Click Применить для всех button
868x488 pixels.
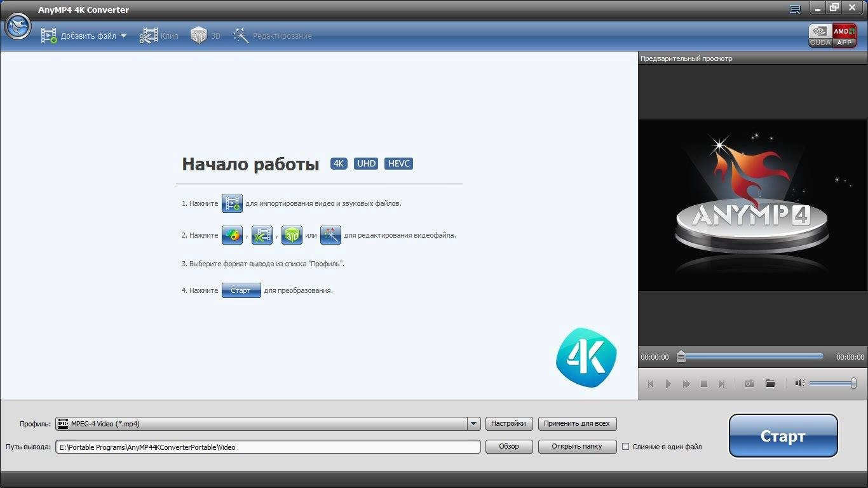coord(577,423)
